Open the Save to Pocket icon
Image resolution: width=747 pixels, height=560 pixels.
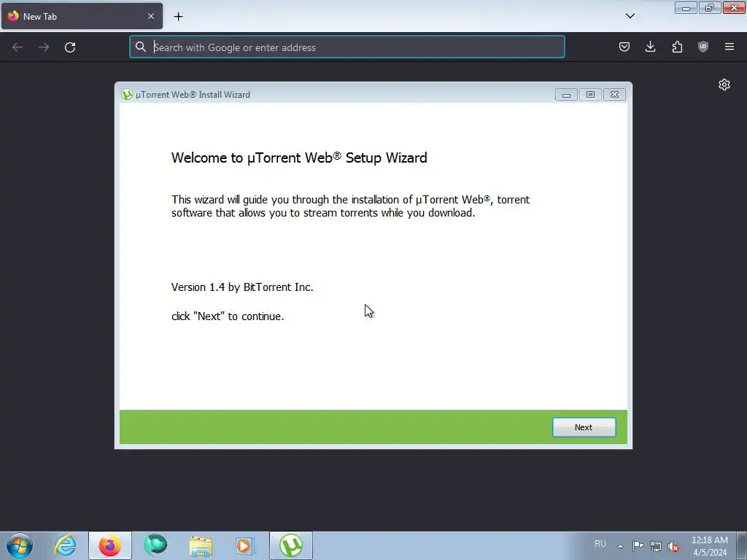pos(624,47)
